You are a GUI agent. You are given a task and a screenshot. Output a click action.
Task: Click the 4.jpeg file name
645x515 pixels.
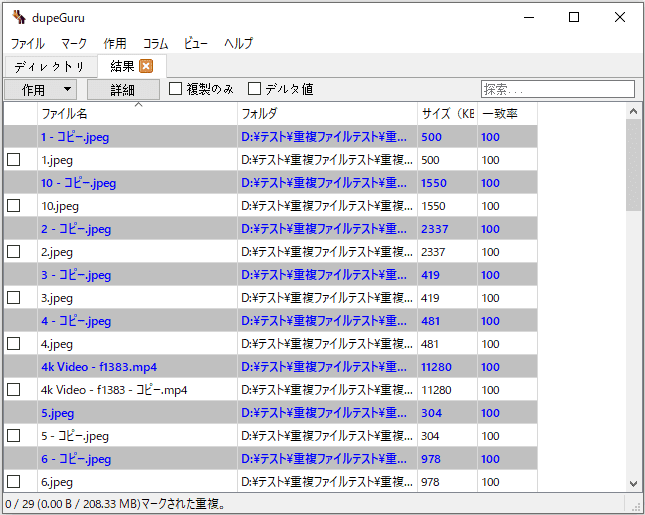57,345
